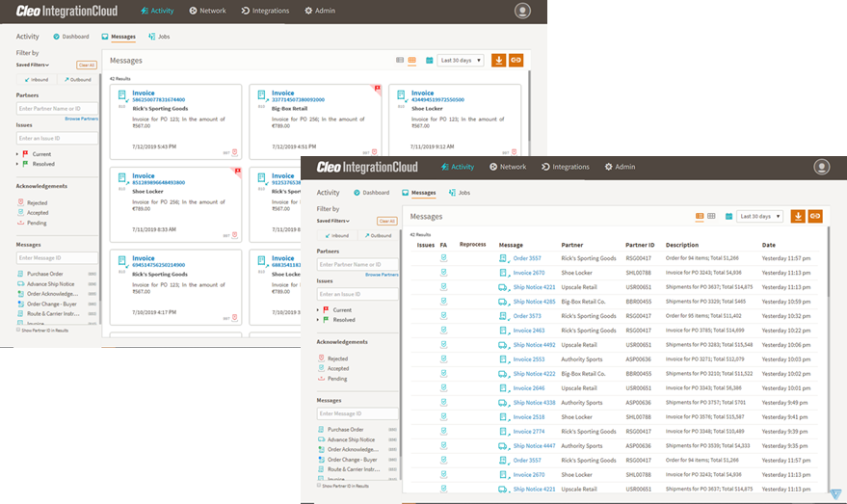Image resolution: width=847 pixels, height=504 pixels.
Task: Click the invoice icon on the 434494519972550500 card
Action: [x=401, y=95]
